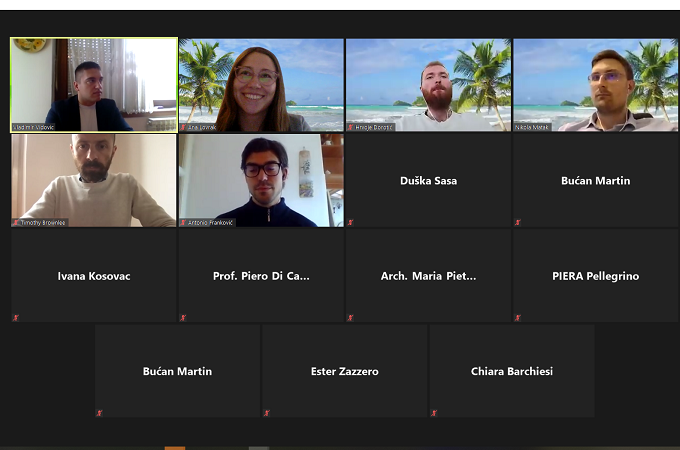Click muted mic icon on Chiara Barchiesi tile
680x450 pixels.
pos(434,413)
